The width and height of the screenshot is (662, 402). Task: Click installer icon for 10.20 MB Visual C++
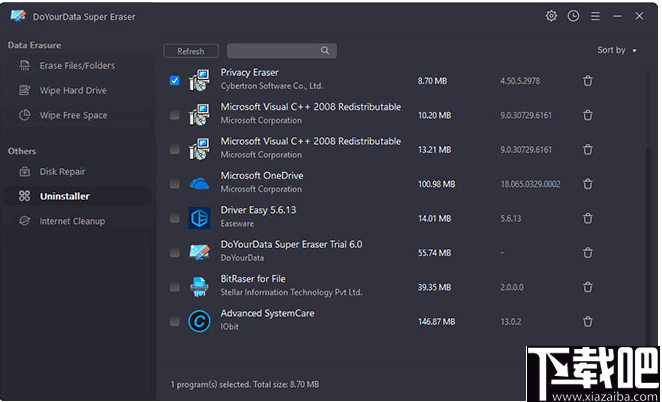click(x=199, y=115)
